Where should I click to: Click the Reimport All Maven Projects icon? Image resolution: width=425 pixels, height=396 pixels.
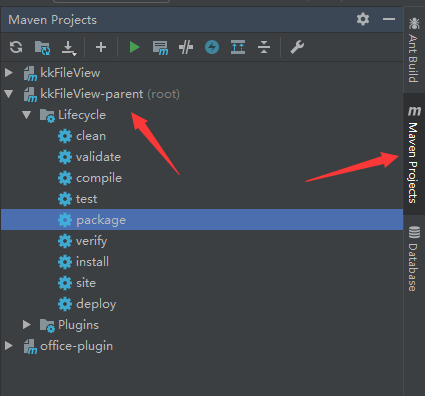click(16, 47)
